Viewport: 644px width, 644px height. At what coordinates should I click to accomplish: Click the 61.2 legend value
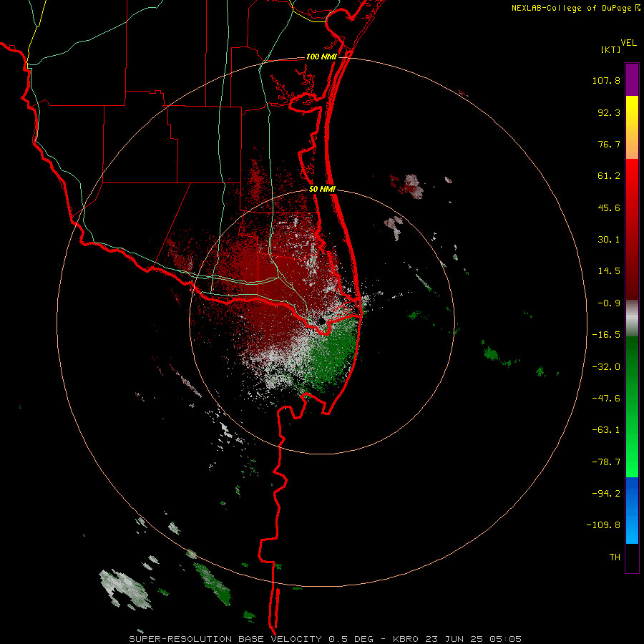click(609, 176)
